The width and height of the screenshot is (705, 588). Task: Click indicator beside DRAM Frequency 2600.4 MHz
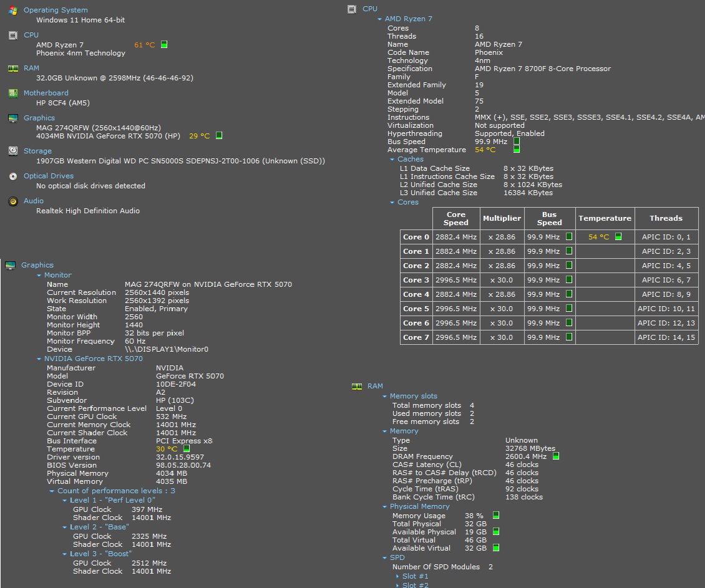coord(556,456)
